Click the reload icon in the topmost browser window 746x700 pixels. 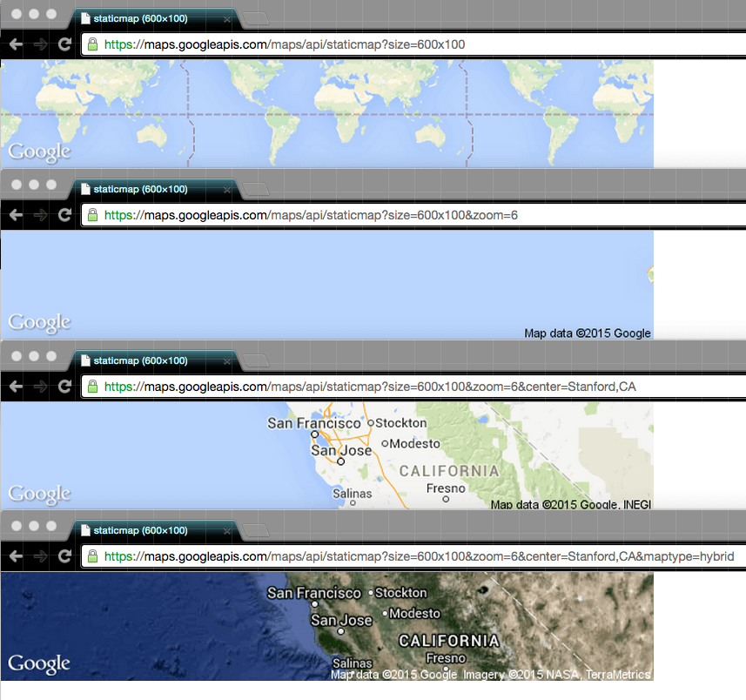coord(64,44)
